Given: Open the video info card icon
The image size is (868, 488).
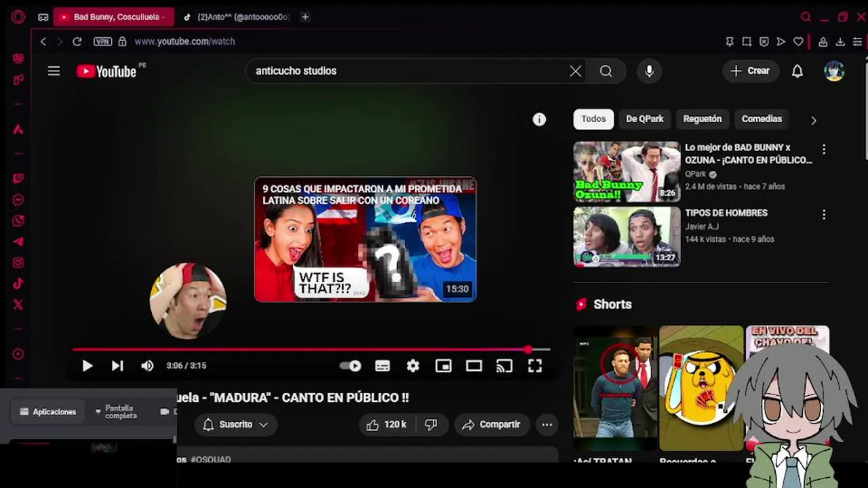Looking at the screenshot, I should (539, 119).
